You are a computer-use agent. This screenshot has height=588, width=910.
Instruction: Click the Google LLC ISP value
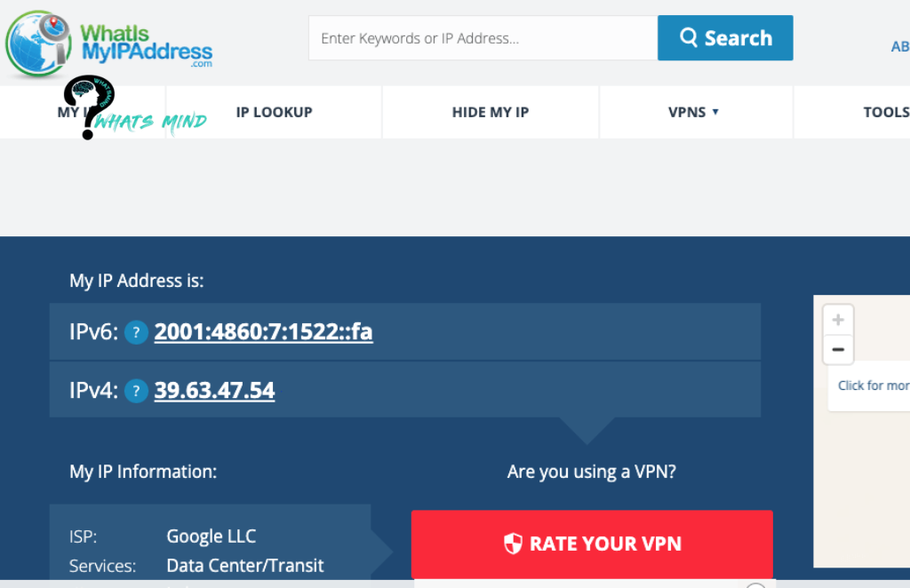point(211,536)
